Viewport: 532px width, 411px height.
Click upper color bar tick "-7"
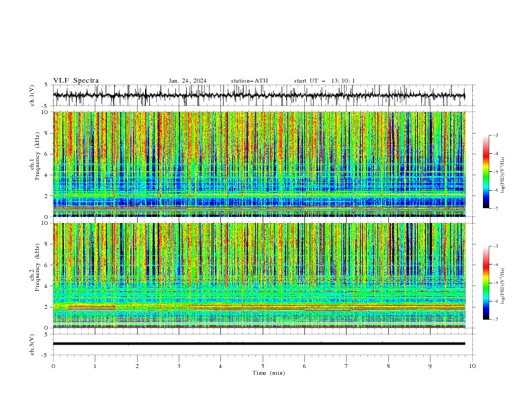tap(496, 208)
